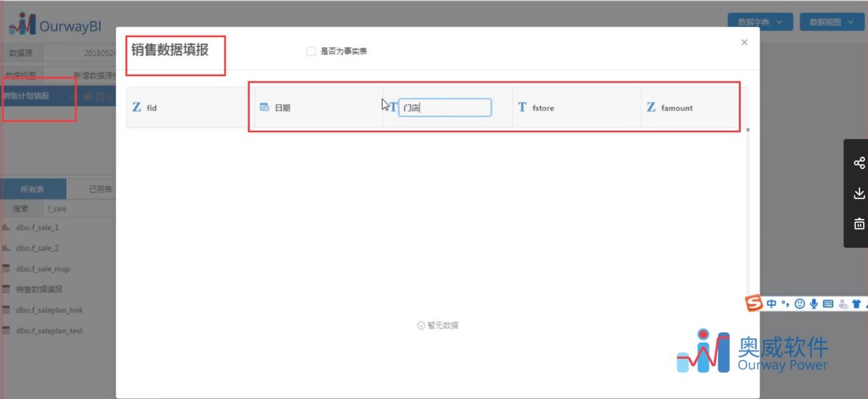Screen dimensions: 868x399
Task: Click the Z type icon beside fid
Action: (136, 107)
